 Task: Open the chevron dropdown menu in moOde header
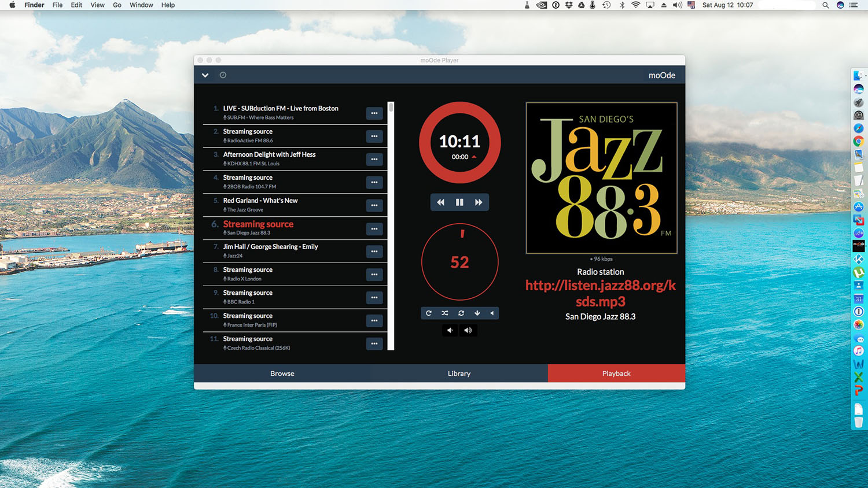click(x=205, y=75)
